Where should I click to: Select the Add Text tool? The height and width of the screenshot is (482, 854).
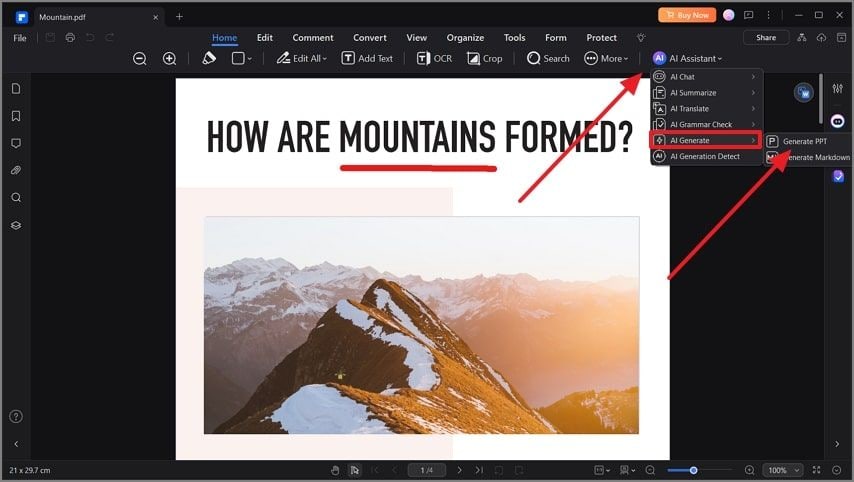pyautogui.click(x=367, y=58)
